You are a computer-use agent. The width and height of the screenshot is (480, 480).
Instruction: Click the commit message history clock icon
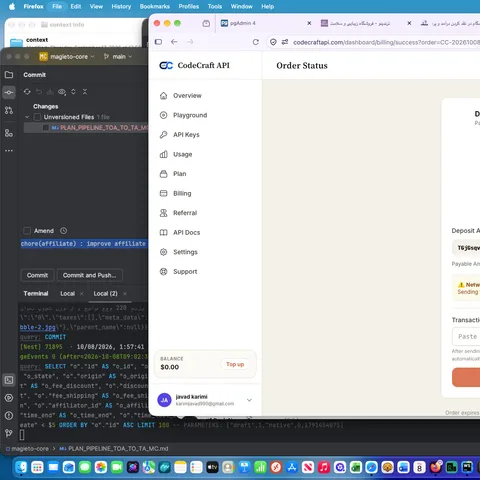[x=64, y=231]
